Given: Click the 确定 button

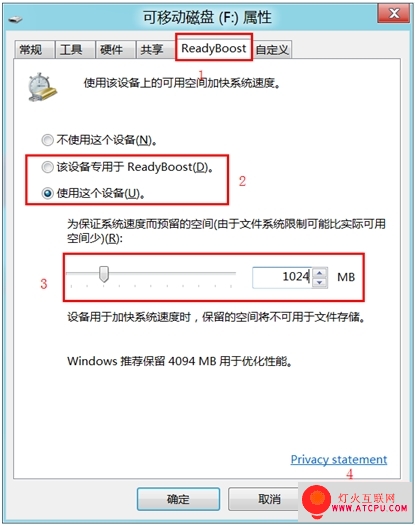Looking at the screenshot, I should pyautogui.click(x=178, y=499).
